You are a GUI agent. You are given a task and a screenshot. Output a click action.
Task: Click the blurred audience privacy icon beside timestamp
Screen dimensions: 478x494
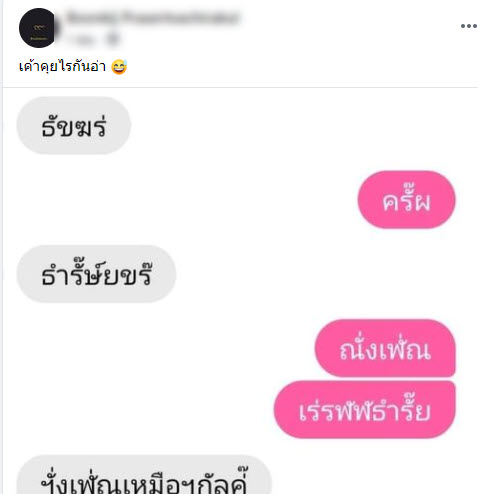click(x=113, y=40)
